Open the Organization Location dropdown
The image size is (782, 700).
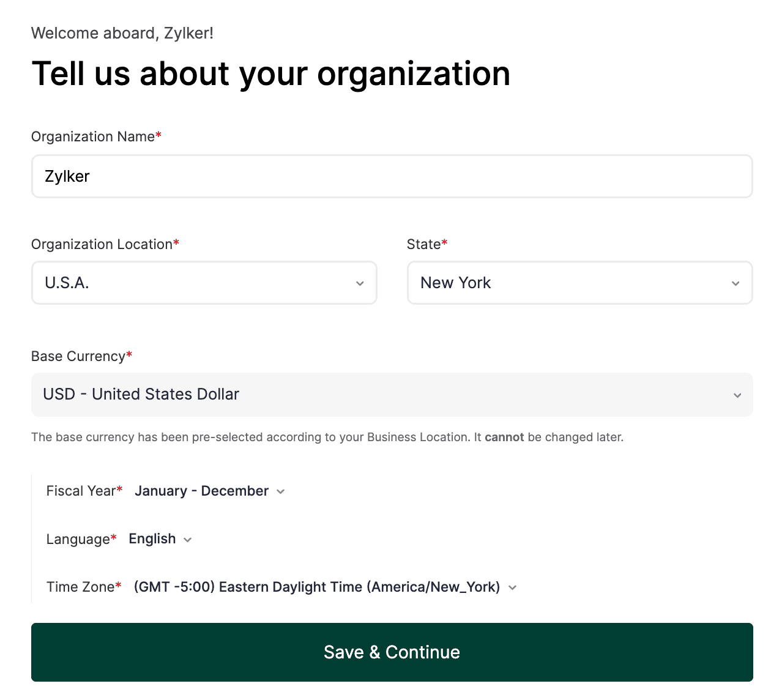204,283
